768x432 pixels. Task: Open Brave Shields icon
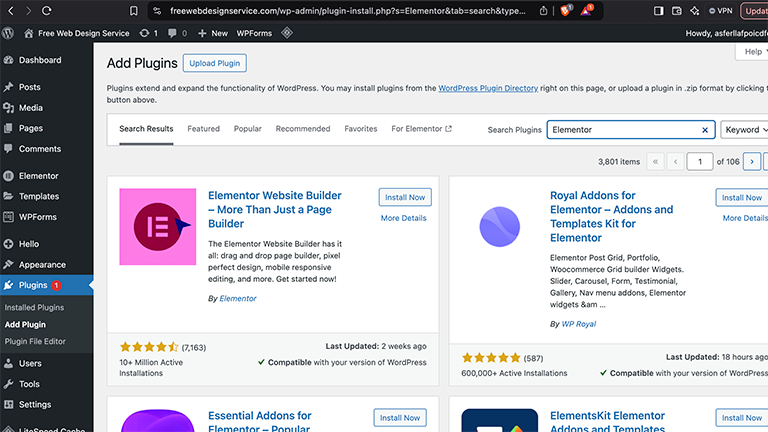click(565, 10)
